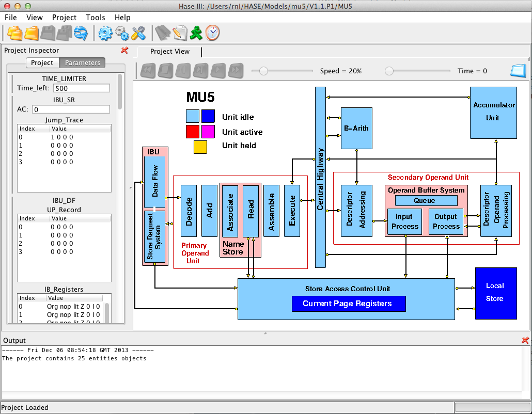Select the Decode unit block
This screenshot has width=532, height=414.
pyautogui.click(x=189, y=211)
